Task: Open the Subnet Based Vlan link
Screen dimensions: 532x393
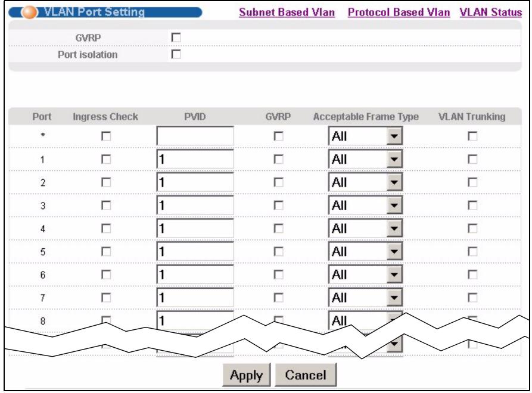Action: click(x=287, y=13)
